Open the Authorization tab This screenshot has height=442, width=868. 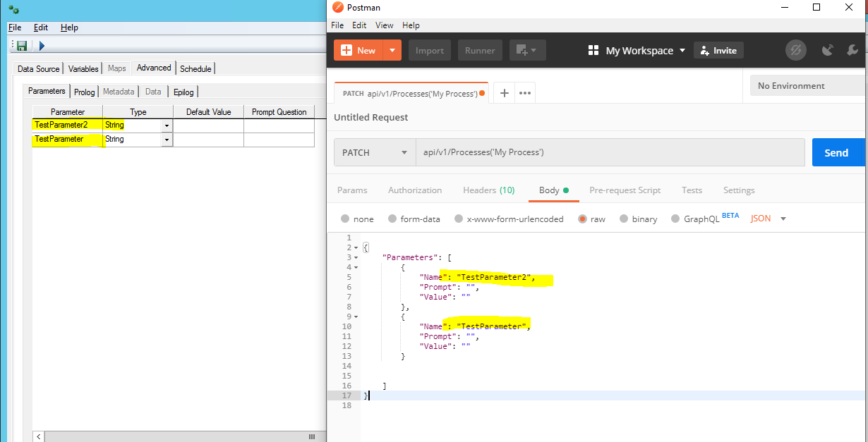(415, 190)
